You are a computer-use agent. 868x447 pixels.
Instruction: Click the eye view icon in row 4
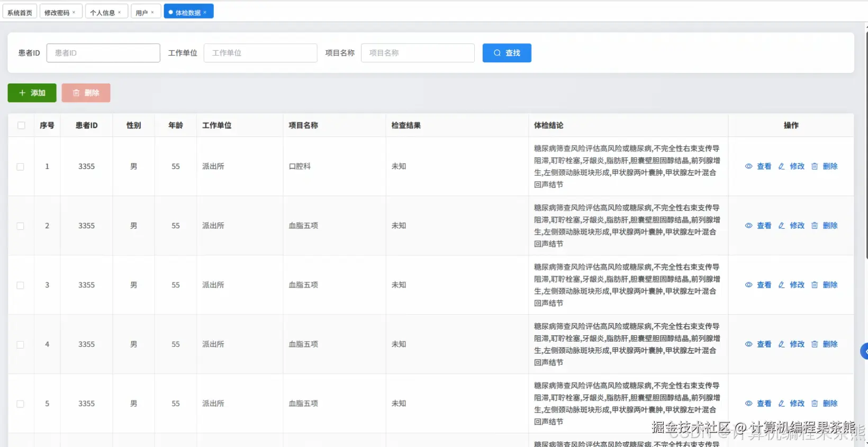point(748,344)
